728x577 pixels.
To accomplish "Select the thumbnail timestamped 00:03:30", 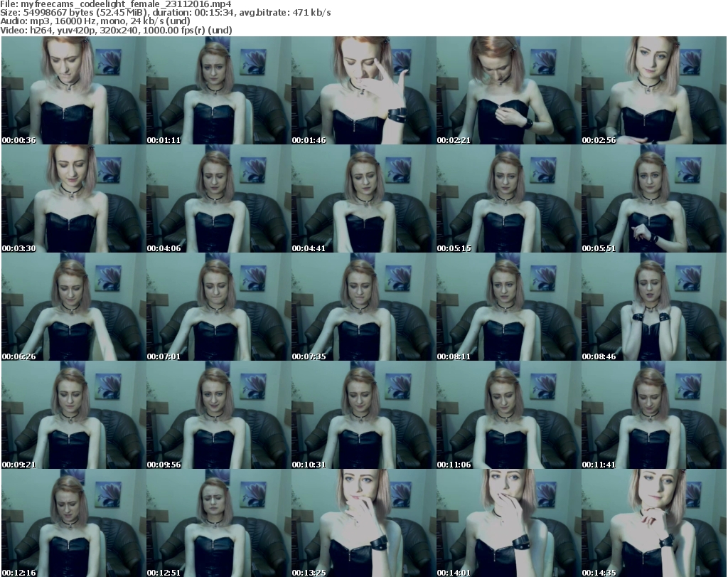I will (x=74, y=198).
